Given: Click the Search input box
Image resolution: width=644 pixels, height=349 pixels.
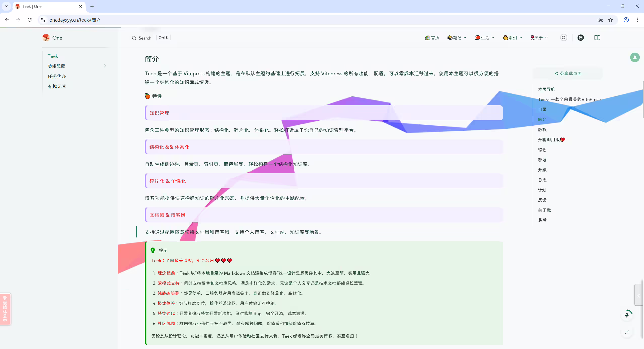Looking at the screenshot, I should click(151, 38).
